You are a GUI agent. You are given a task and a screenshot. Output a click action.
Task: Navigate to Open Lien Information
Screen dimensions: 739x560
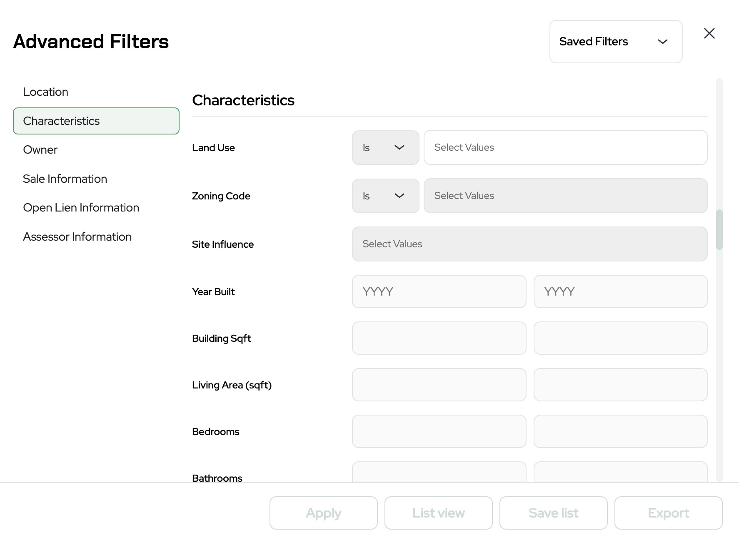(x=81, y=208)
